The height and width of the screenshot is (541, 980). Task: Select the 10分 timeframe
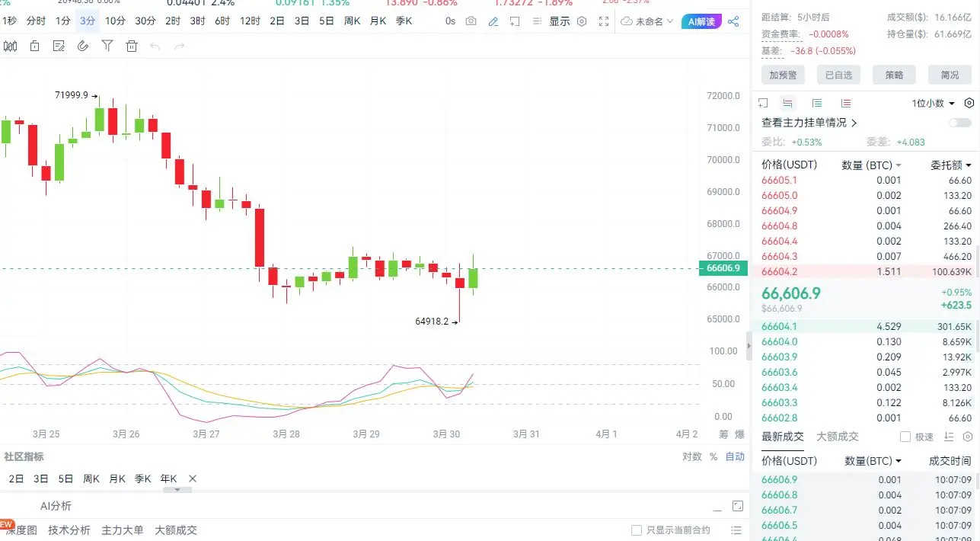coord(116,21)
